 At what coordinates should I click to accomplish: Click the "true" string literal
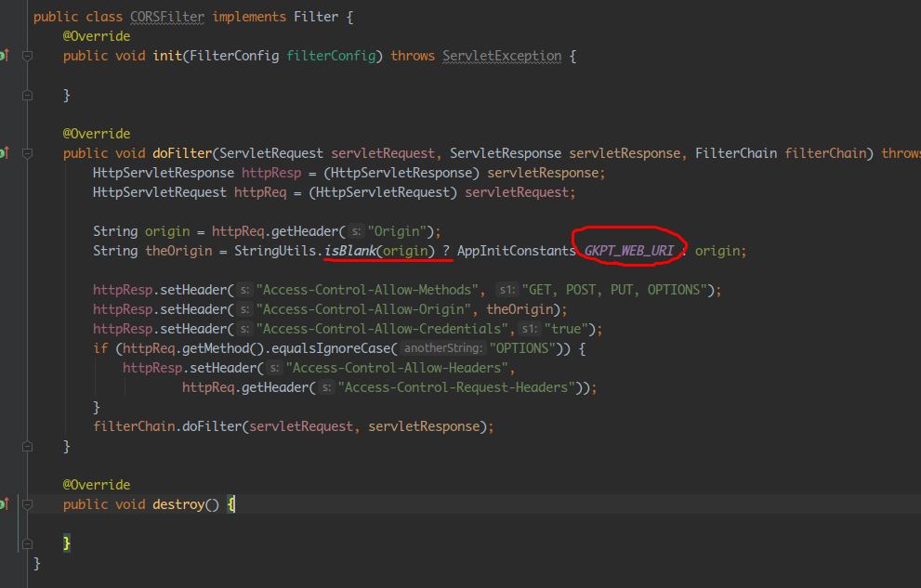coord(566,329)
